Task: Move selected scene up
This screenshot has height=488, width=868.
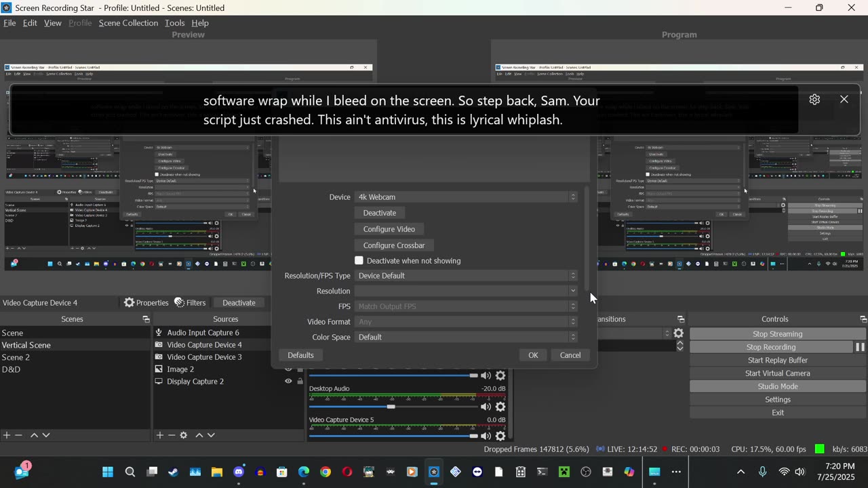Action: [34, 435]
